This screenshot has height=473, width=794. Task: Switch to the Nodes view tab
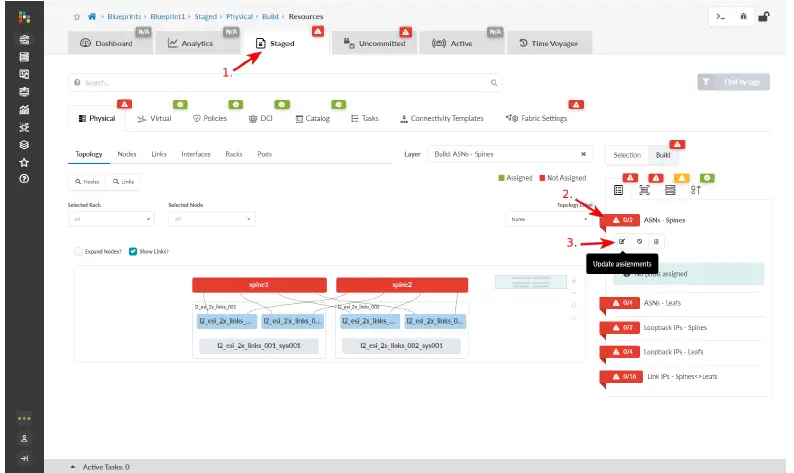click(127, 154)
